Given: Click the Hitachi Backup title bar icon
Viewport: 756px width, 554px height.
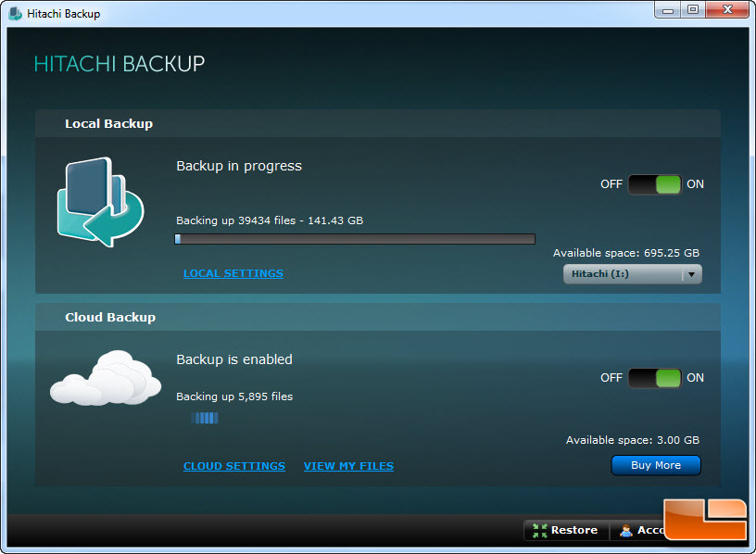Looking at the screenshot, I should (16, 14).
